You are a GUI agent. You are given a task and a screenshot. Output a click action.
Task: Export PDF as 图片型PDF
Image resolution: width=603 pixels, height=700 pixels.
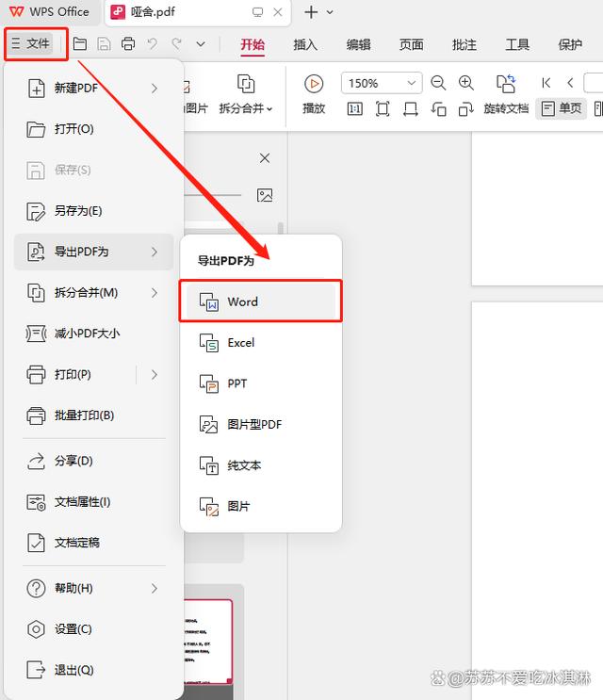tap(261, 425)
